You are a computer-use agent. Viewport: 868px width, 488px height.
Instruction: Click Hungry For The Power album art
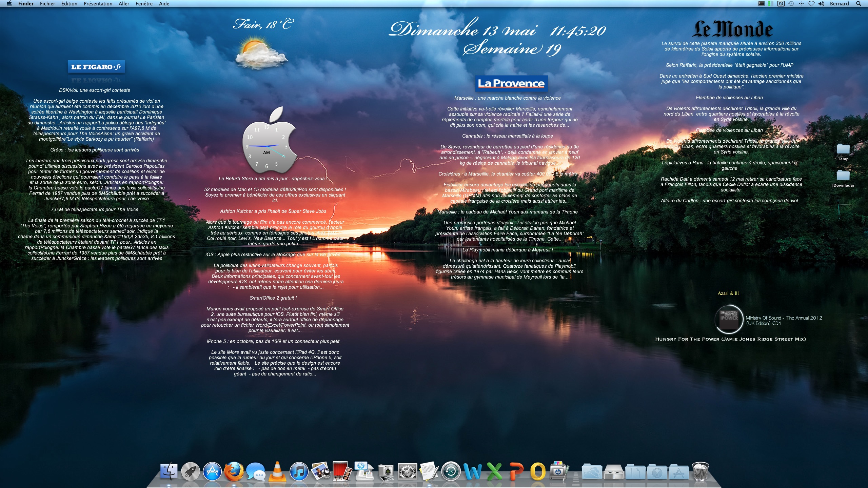729,319
